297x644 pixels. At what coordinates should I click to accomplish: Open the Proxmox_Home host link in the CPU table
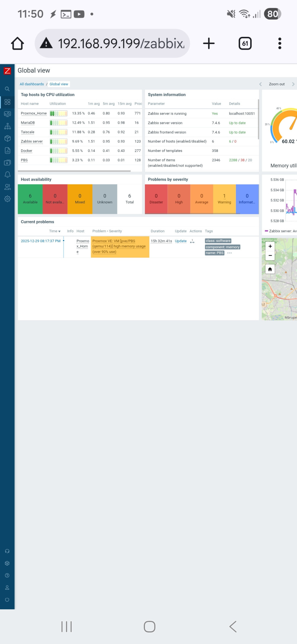33,113
